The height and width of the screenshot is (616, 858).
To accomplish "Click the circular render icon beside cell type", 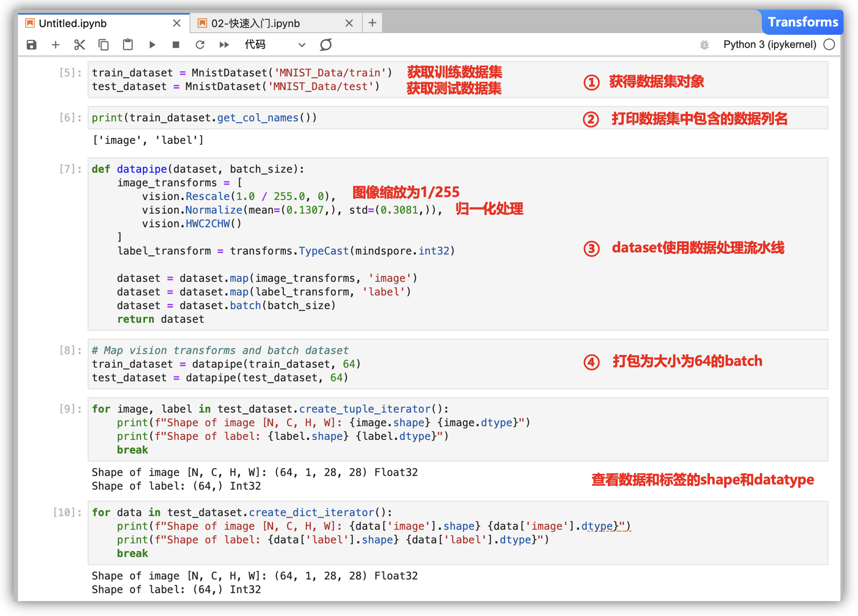I will pyautogui.click(x=325, y=45).
